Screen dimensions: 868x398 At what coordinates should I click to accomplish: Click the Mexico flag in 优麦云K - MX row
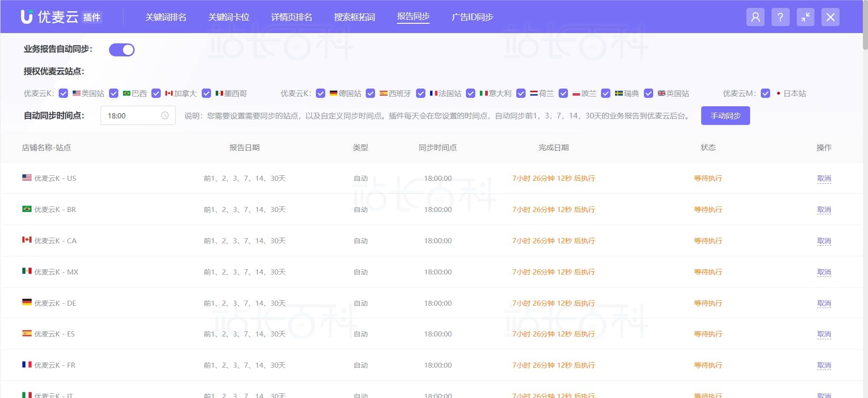(27, 271)
